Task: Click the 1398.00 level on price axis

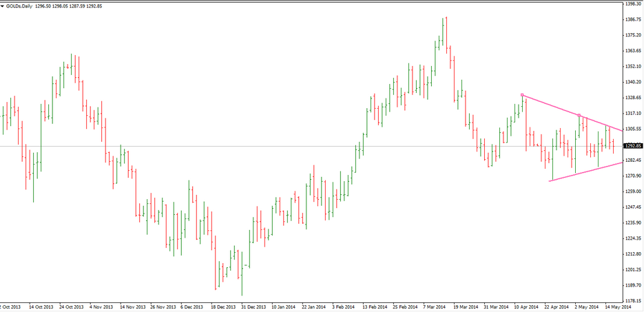Action: [633, 3]
